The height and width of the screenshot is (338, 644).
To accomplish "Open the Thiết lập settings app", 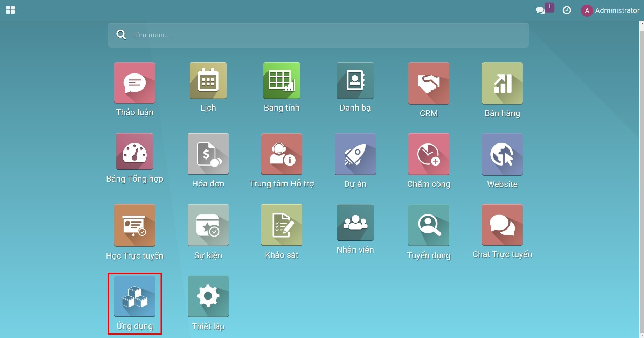I will click(x=208, y=296).
